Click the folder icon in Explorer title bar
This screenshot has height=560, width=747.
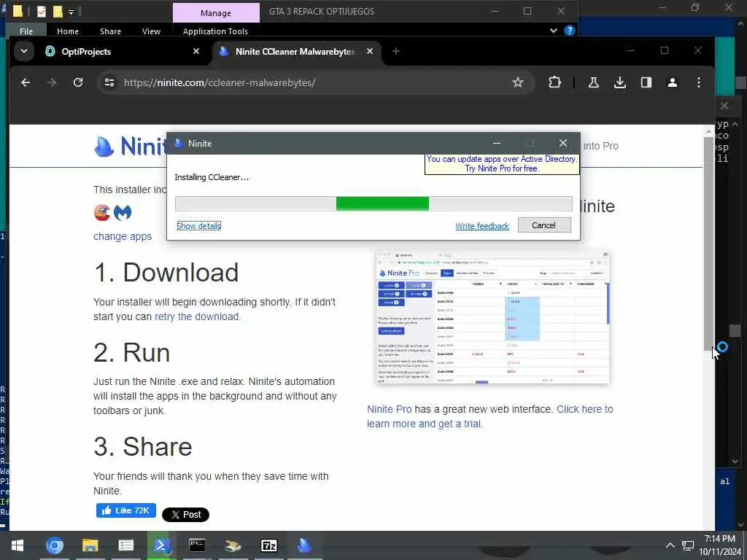pos(18,11)
